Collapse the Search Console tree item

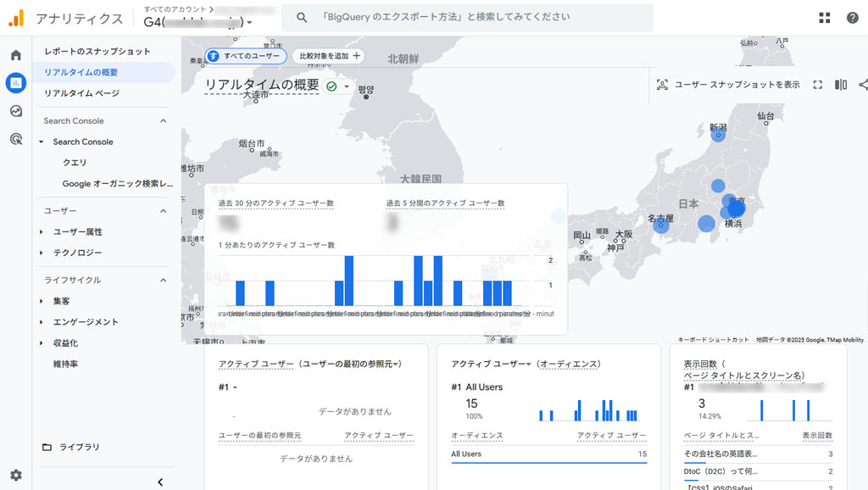[42, 142]
